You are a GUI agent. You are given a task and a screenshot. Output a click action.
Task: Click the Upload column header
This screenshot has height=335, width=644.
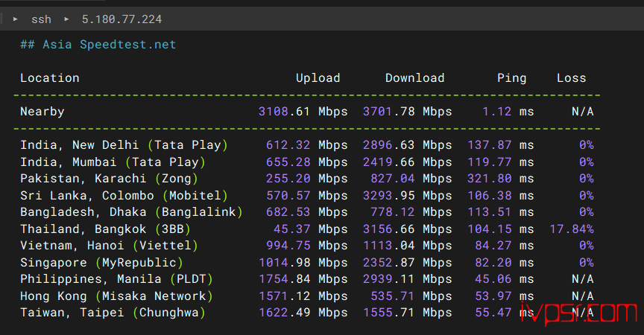pyautogui.click(x=318, y=78)
